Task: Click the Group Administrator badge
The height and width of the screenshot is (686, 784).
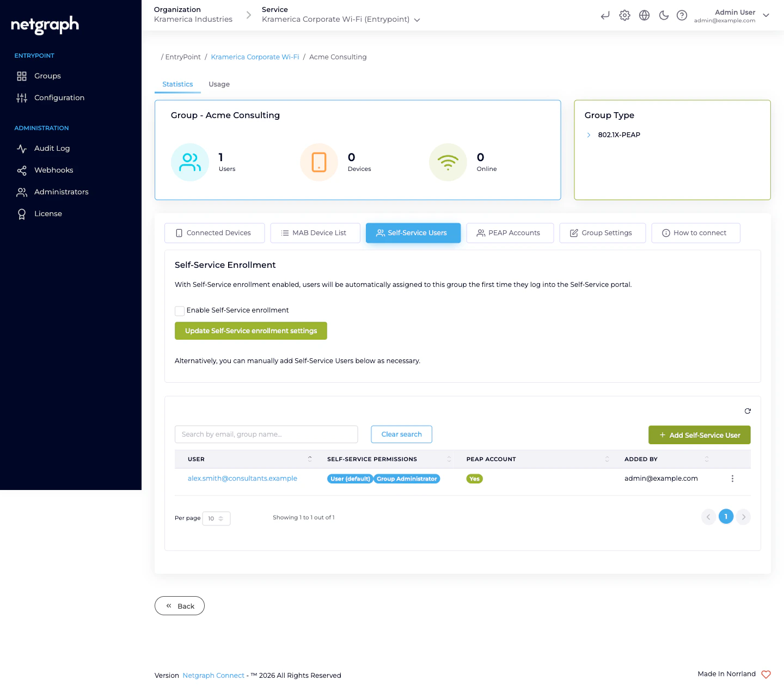Action: 407,479
